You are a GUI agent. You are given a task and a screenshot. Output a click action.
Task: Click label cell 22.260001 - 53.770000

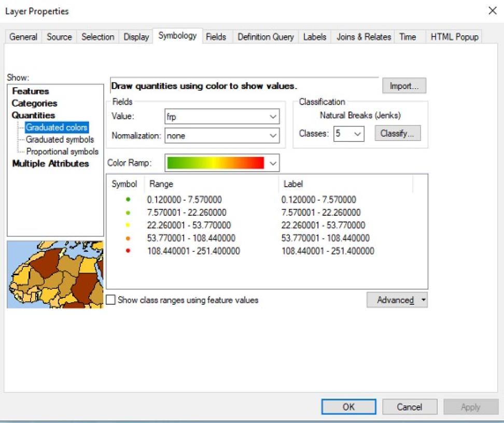pyautogui.click(x=324, y=225)
